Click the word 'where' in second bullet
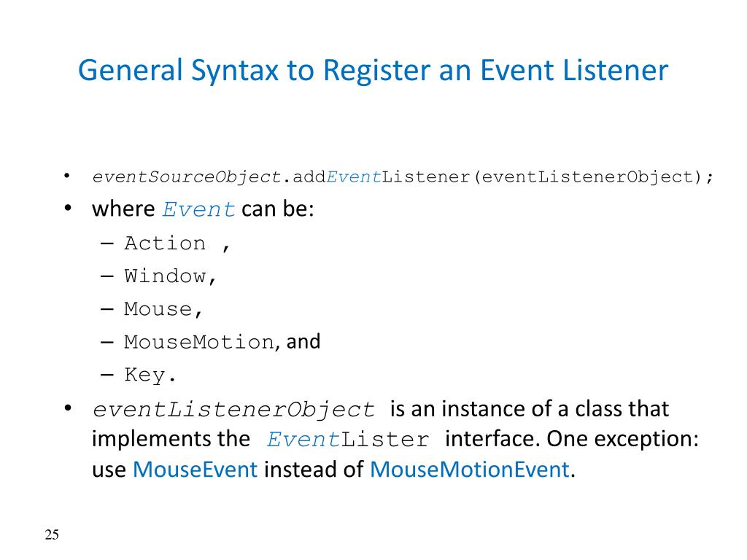 click(124, 210)
